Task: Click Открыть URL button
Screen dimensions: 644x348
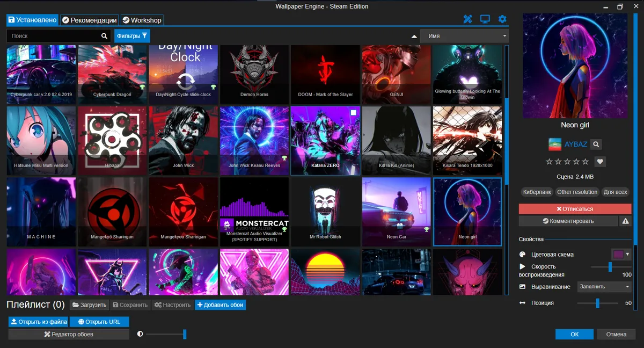Action: point(99,322)
